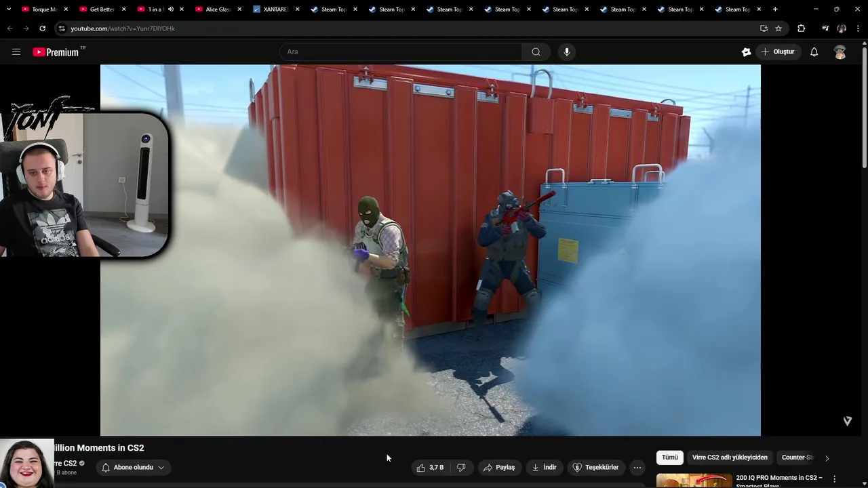Click the Paylaş share button

pyautogui.click(x=499, y=467)
